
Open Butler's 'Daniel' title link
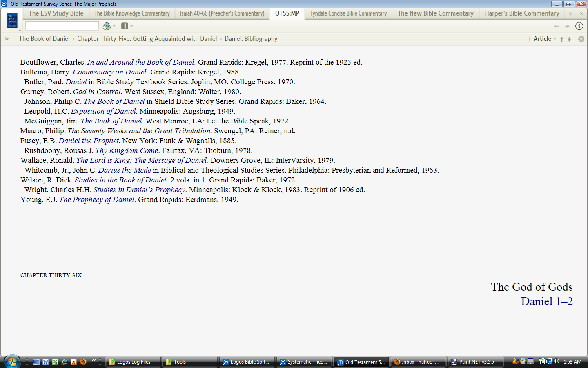[76, 82]
